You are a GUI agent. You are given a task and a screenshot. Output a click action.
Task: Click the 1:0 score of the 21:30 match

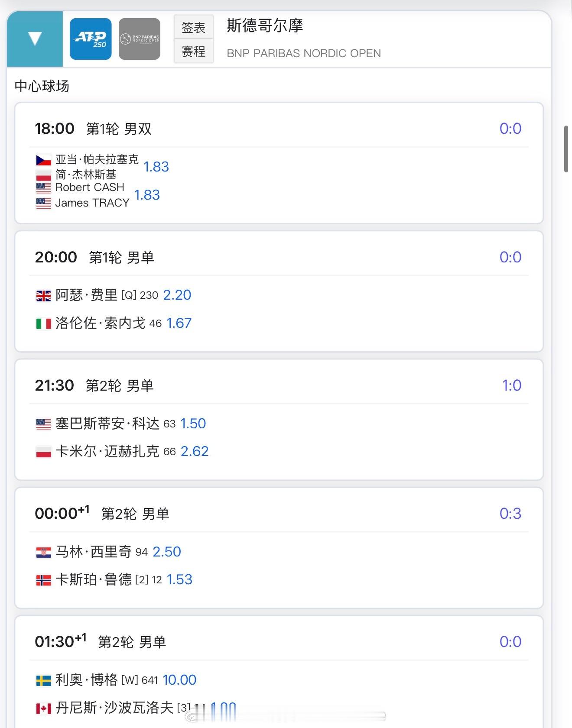tap(511, 385)
